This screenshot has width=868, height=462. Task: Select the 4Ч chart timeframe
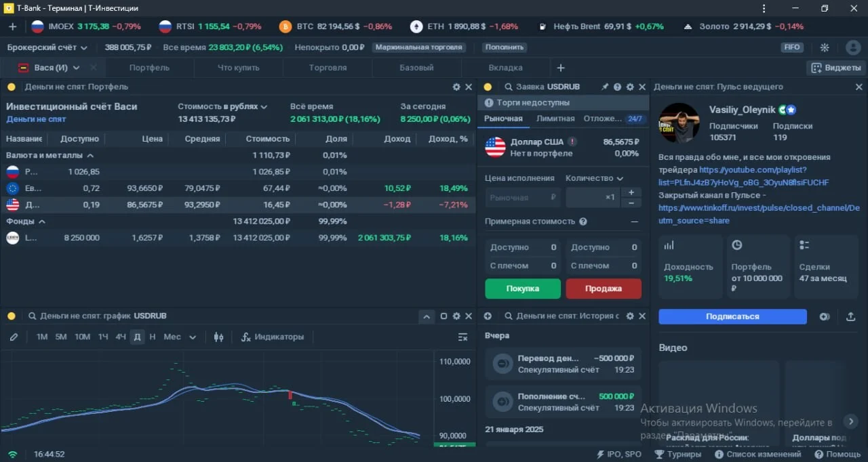click(121, 337)
